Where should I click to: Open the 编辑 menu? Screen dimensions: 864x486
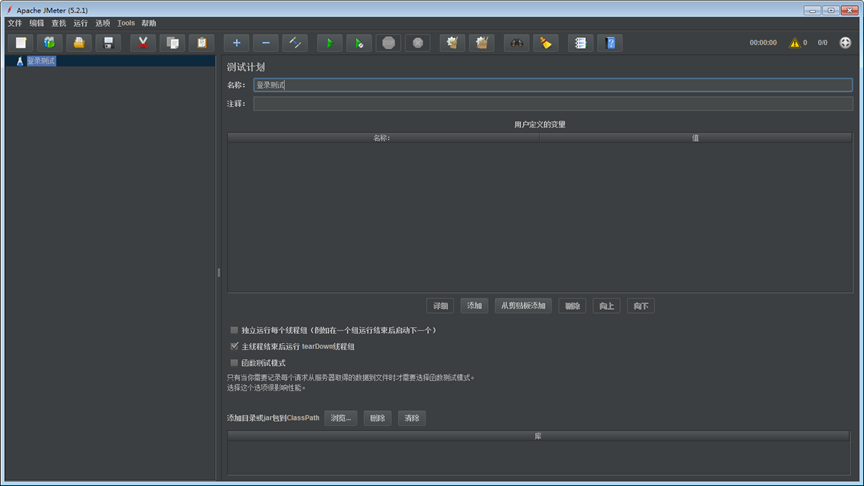click(37, 23)
